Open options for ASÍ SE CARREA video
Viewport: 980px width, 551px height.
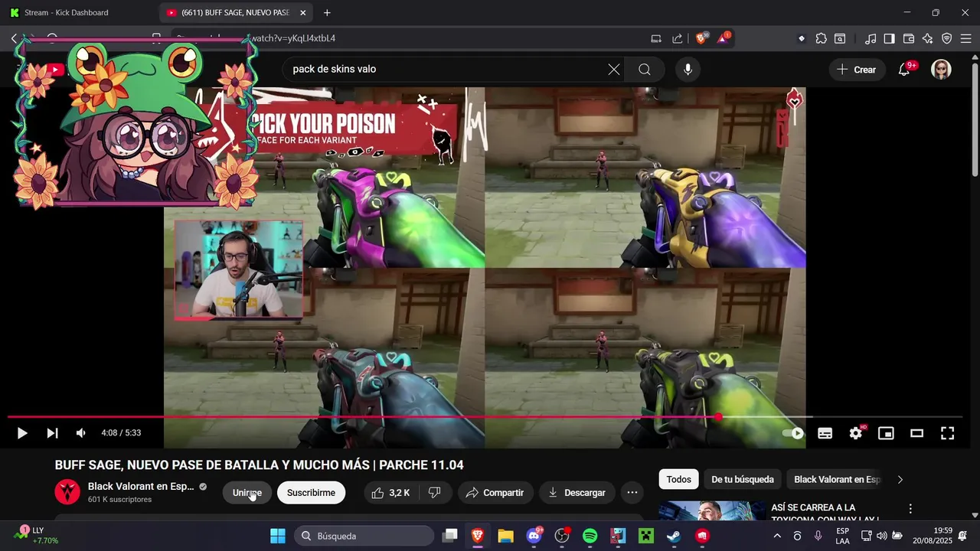coord(910,509)
